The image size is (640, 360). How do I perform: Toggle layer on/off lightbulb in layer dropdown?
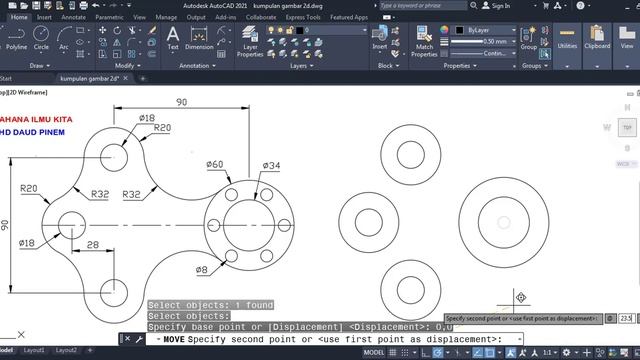271,30
